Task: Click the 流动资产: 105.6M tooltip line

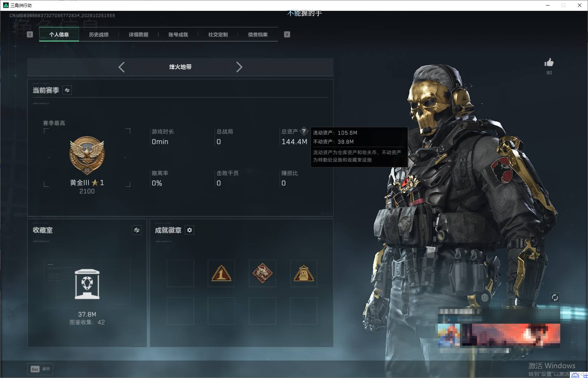Action: point(335,133)
